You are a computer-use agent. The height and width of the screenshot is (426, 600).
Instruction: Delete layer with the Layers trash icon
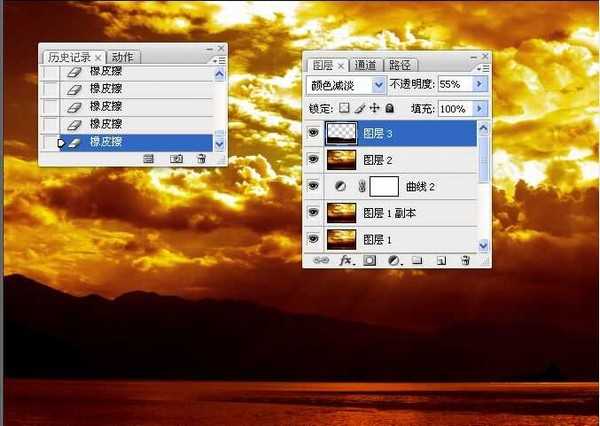coord(465,260)
